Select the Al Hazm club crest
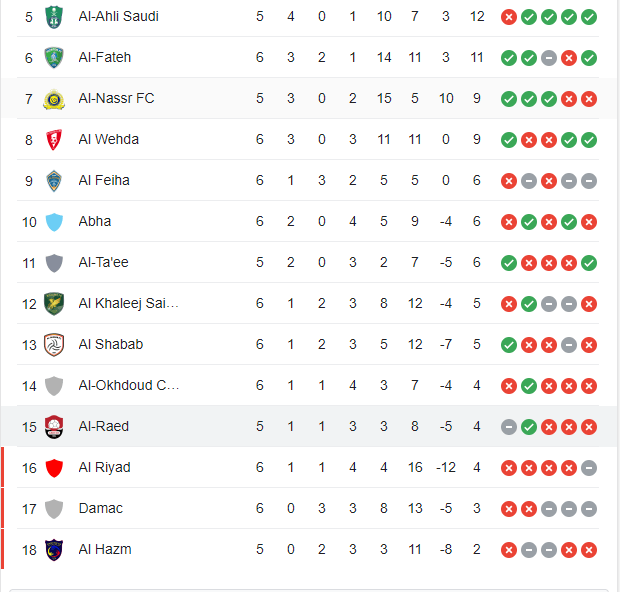The height and width of the screenshot is (592, 620). (x=54, y=550)
